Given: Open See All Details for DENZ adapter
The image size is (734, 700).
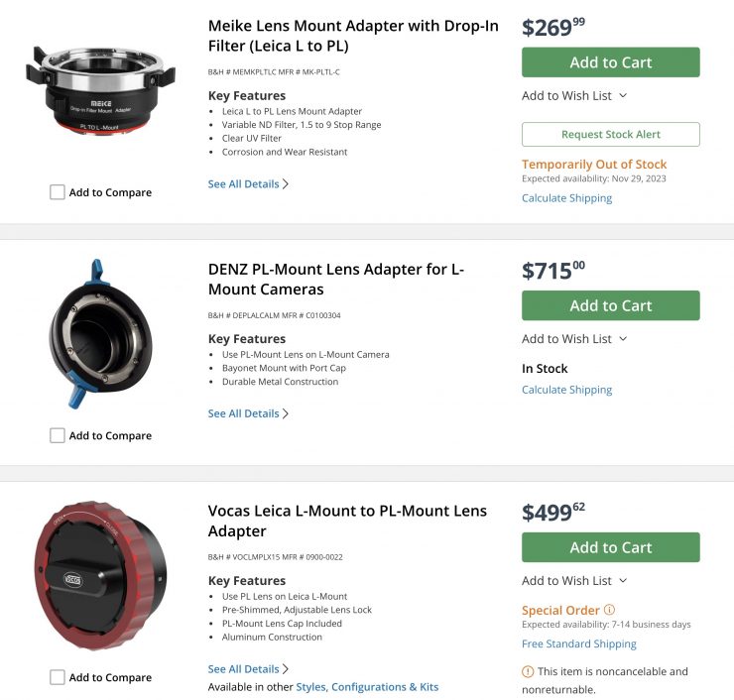Looking at the screenshot, I should [x=248, y=413].
